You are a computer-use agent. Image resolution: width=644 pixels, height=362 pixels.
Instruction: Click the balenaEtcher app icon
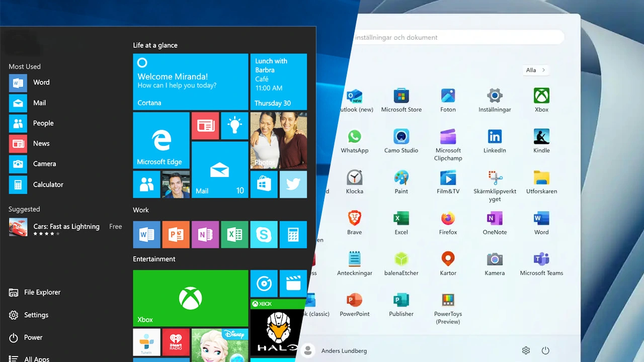[x=401, y=260]
